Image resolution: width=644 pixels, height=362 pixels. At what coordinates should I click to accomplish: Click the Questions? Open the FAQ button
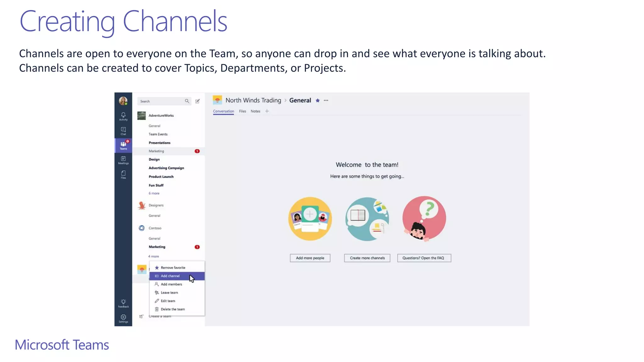[424, 258]
